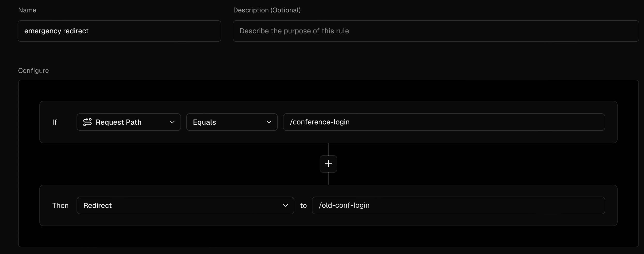Click the chevron on the Request Path selector
Image resolution: width=644 pixels, height=254 pixels.
pyautogui.click(x=173, y=122)
